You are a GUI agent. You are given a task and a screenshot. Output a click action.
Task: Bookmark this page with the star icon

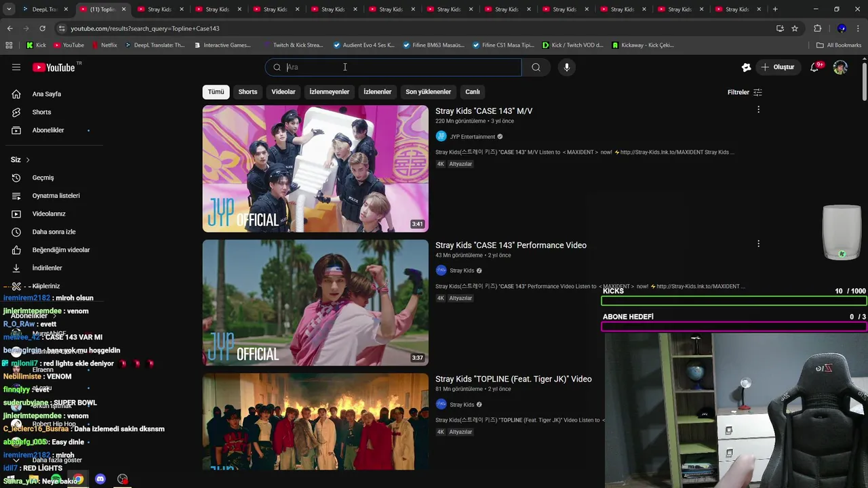[x=795, y=28]
